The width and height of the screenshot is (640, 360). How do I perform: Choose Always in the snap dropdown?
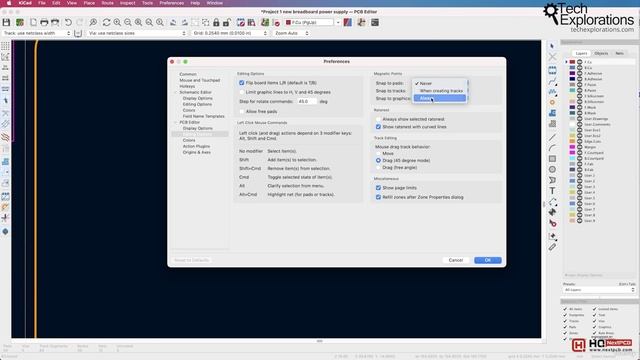(x=440, y=98)
